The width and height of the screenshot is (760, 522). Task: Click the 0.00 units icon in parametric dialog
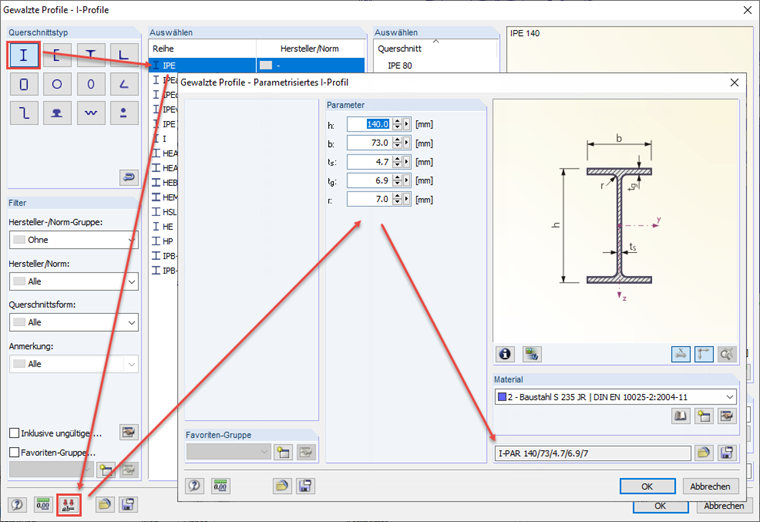[221, 486]
